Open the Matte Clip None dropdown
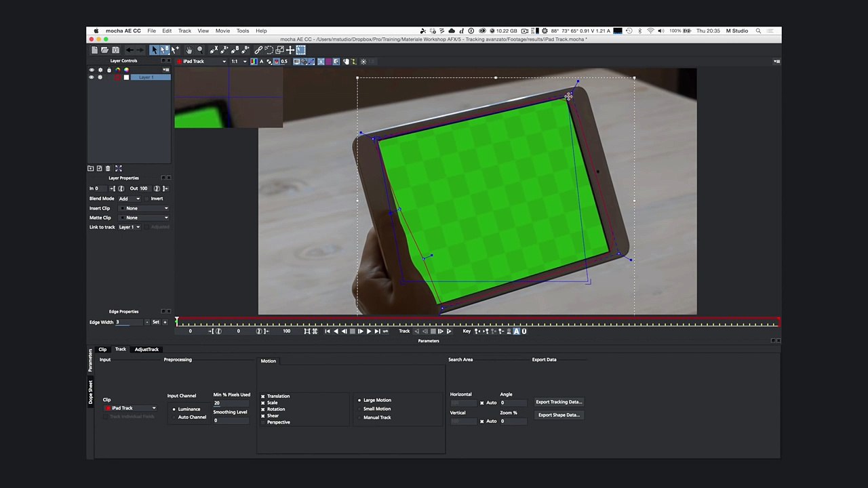 click(144, 218)
